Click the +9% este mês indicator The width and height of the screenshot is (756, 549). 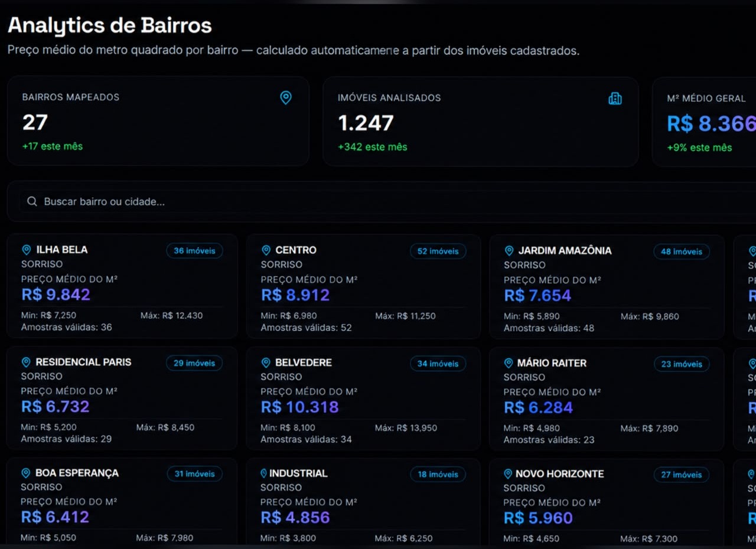point(699,148)
